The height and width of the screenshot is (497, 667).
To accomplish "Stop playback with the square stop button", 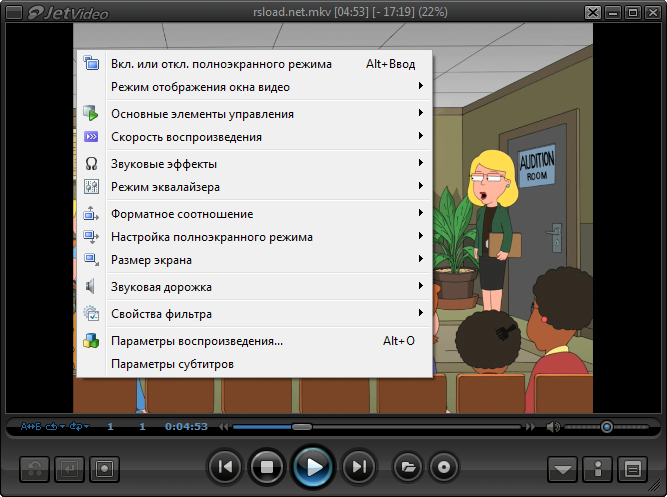I will (x=267, y=467).
